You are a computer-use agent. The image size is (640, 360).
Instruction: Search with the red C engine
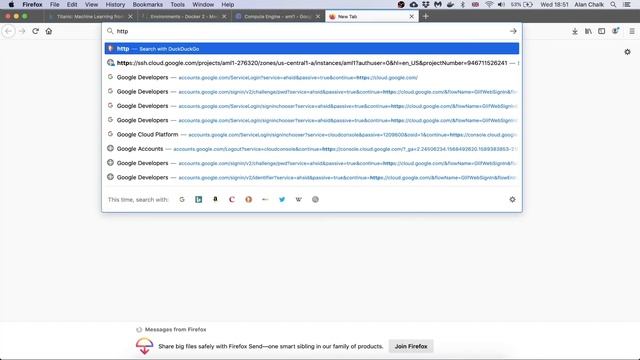click(x=232, y=200)
